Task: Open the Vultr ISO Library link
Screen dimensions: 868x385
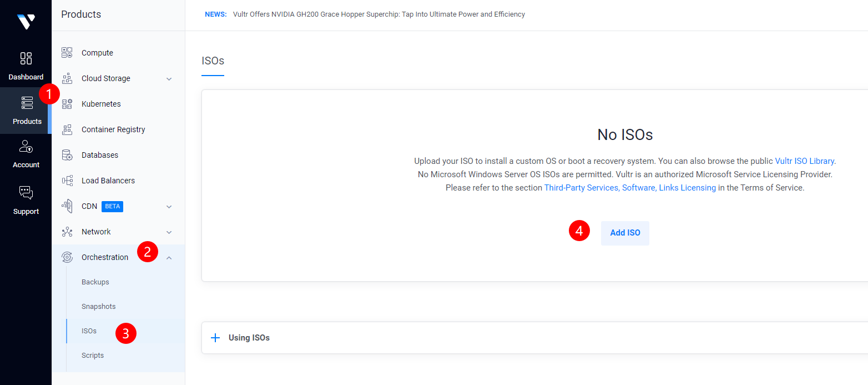Action: [x=804, y=161]
